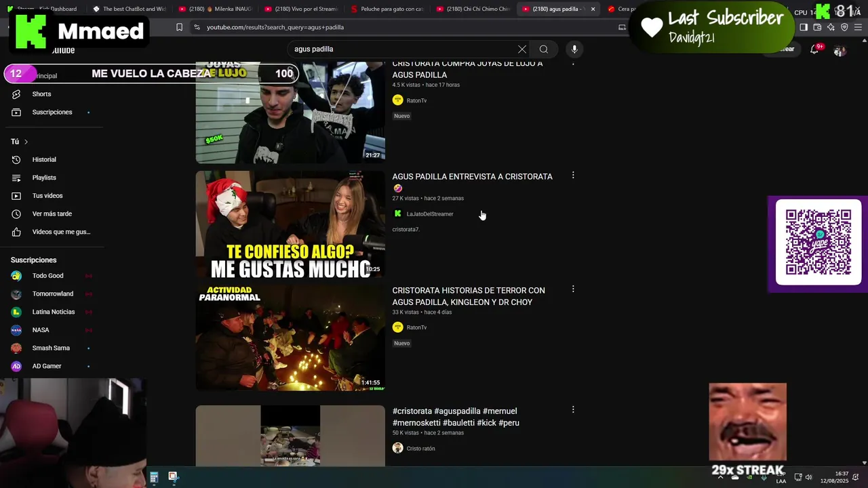Switch to The best ChatBot tab
This screenshot has width=868, height=488.
pyautogui.click(x=129, y=9)
